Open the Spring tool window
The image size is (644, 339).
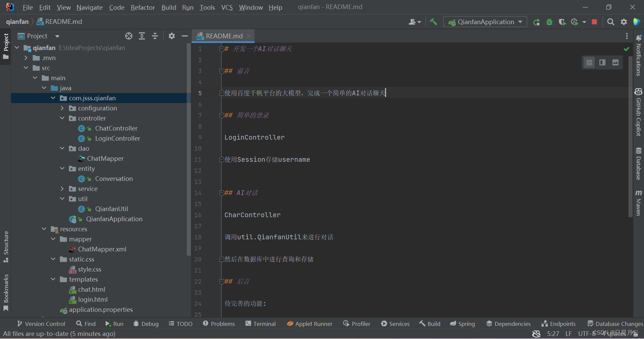pos(462,324)
